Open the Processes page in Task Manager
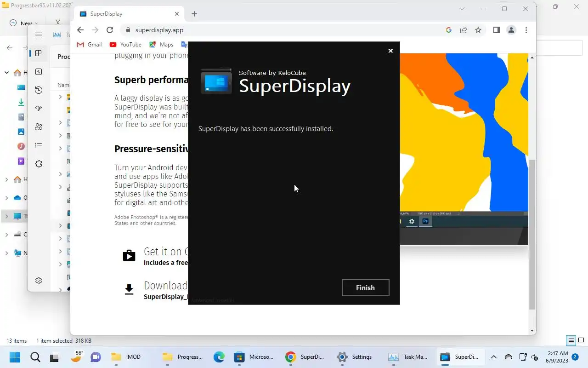 pyautogui.click(x=39, y=53)
